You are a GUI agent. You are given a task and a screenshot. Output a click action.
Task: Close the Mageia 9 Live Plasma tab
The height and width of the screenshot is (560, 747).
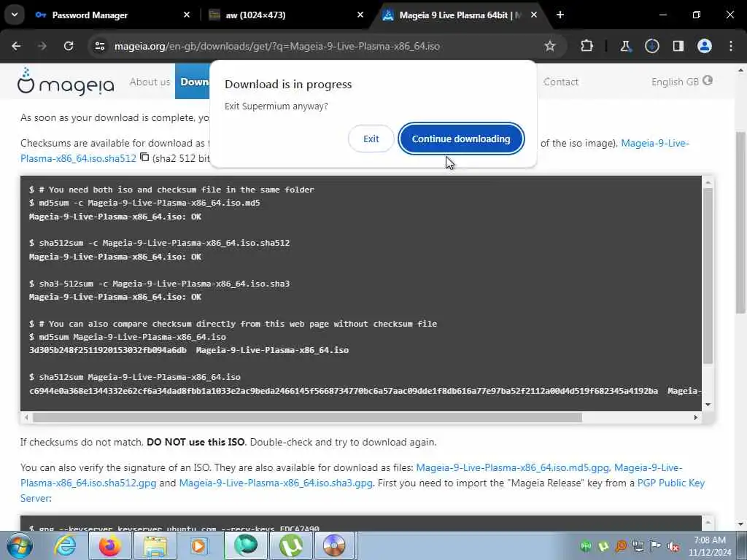click(534, 15)
